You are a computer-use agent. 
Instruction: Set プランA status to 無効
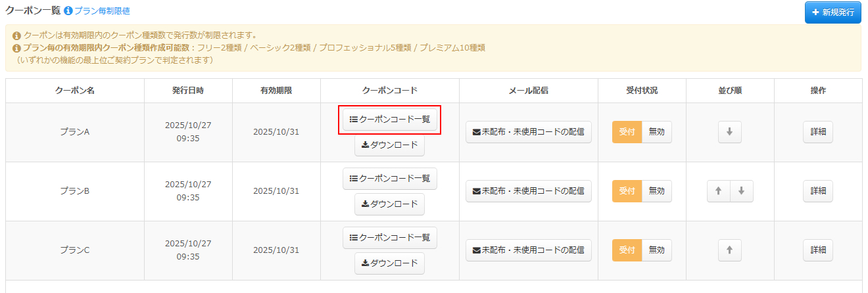[x=656, y=132]
